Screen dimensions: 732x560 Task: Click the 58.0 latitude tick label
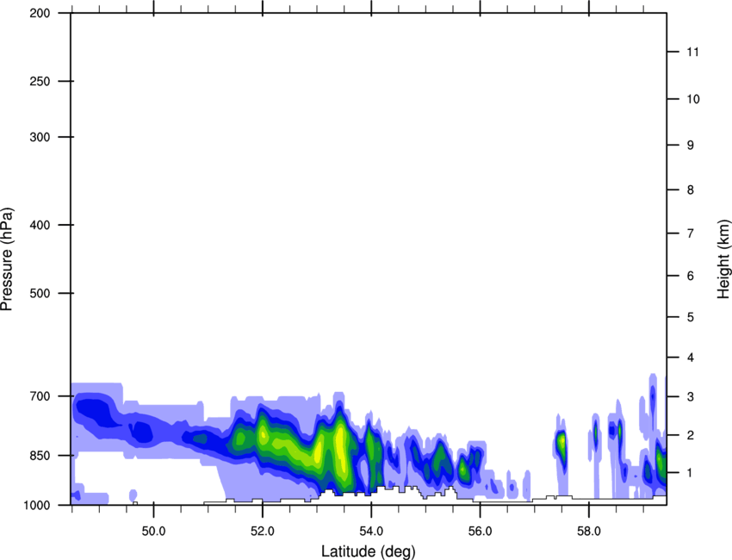click(x=589, y=532)
